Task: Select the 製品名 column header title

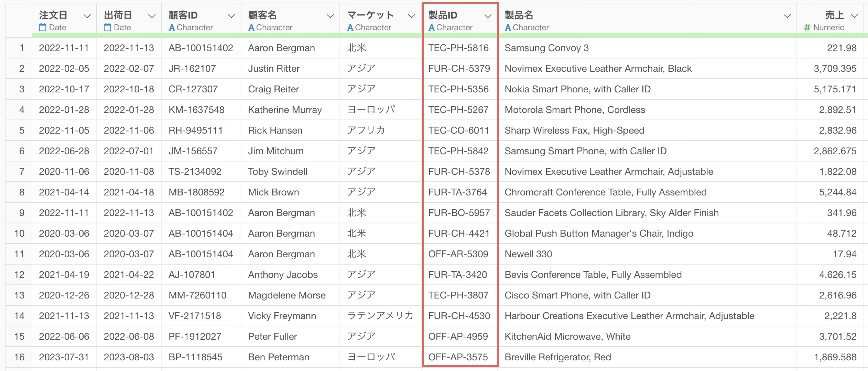Action: (519, 15)
